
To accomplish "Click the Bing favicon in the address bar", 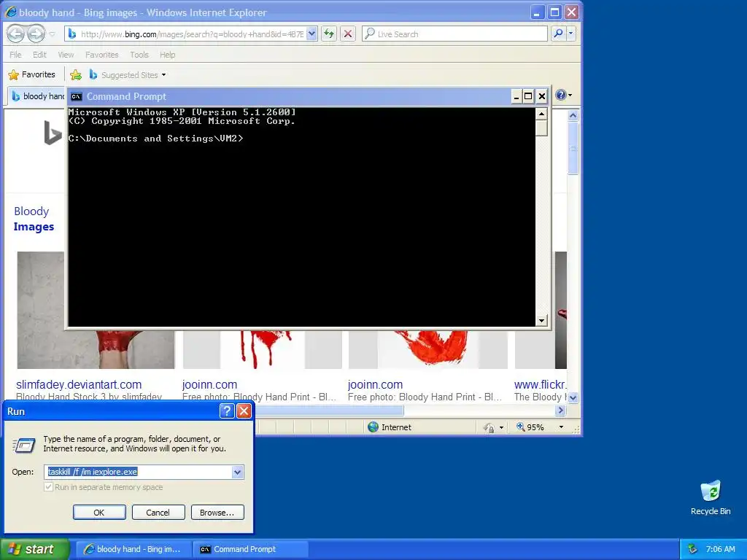I will coord(72,34).
